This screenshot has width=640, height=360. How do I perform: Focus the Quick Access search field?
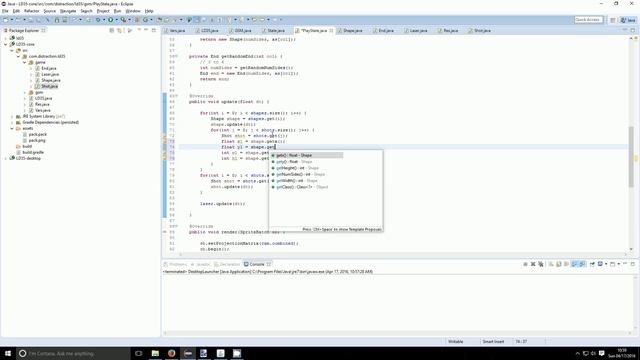coord(588,20)
